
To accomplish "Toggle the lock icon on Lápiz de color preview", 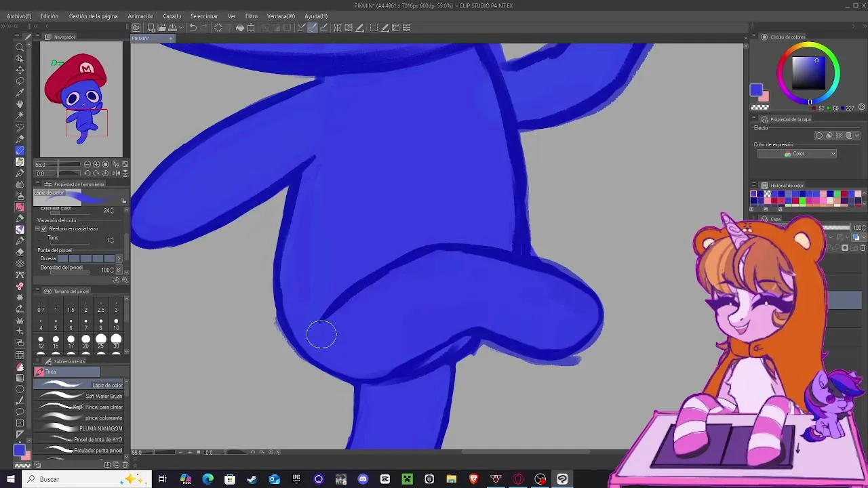I will coord(123,201).
